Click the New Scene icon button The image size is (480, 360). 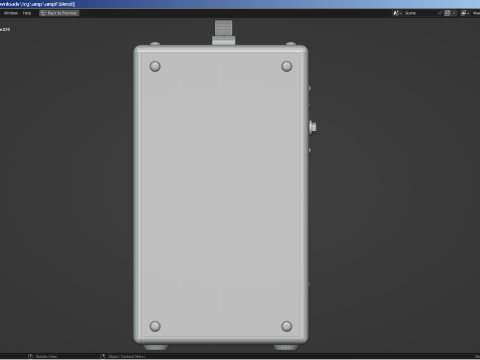click(447, 13)
